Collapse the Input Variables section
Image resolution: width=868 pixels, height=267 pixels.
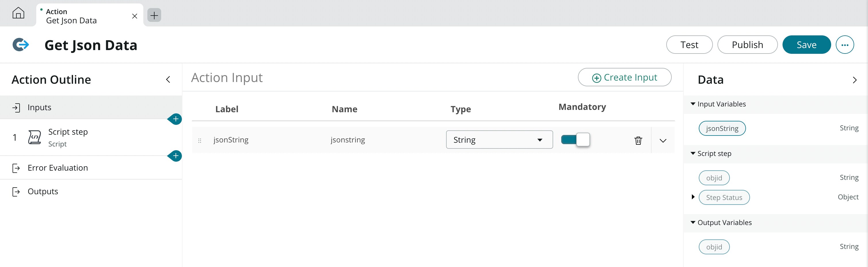coord(693,104)
